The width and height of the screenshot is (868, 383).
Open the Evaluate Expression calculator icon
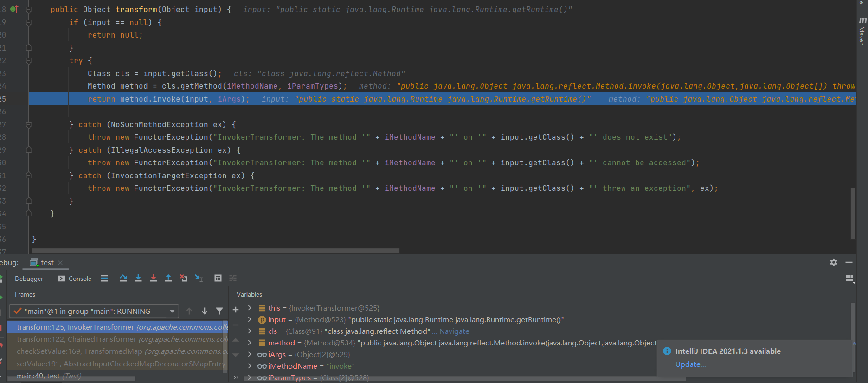pos(218,278)
